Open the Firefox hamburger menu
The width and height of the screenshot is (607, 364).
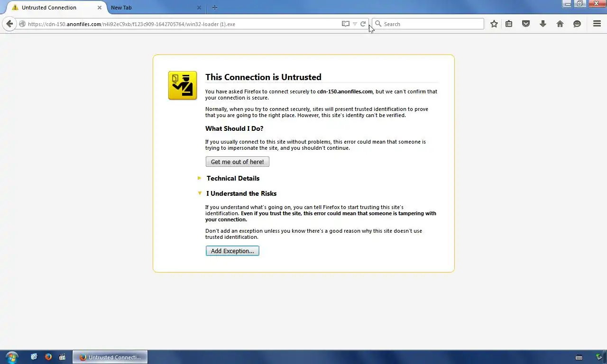597,24
